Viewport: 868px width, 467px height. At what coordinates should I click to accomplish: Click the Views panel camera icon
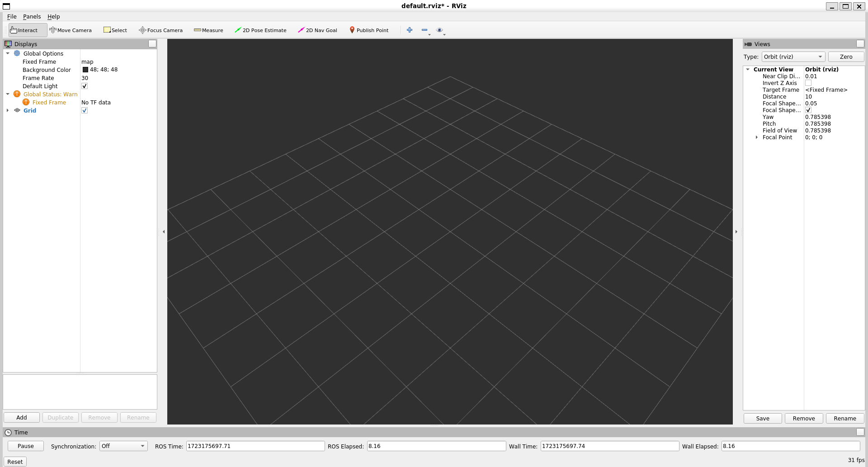coord(748,44)
